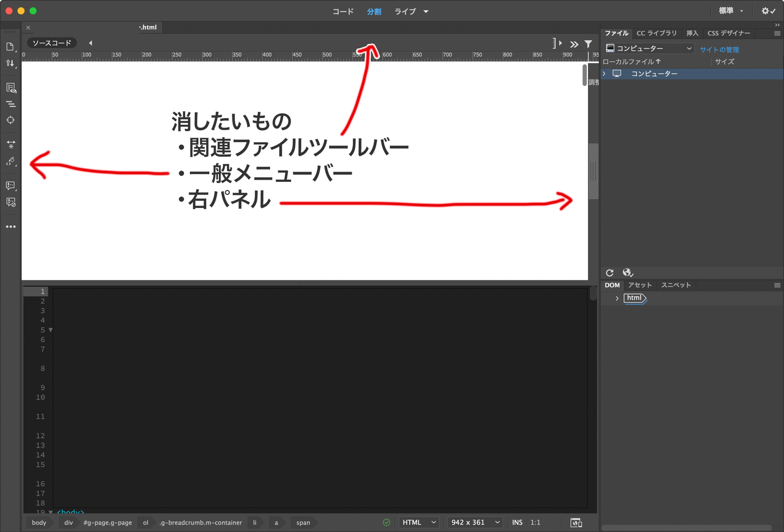
Task: Switch to アセット tab
Action: point(640,285)
